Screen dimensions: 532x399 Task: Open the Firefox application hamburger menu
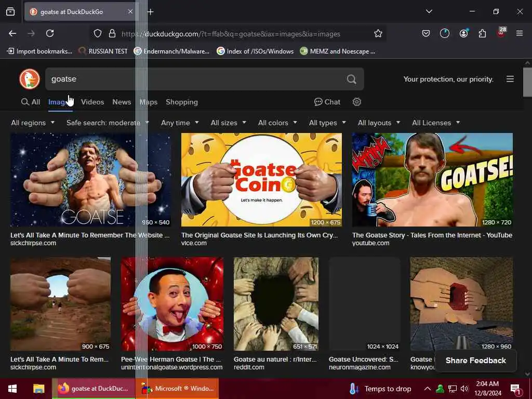point(520,33)
